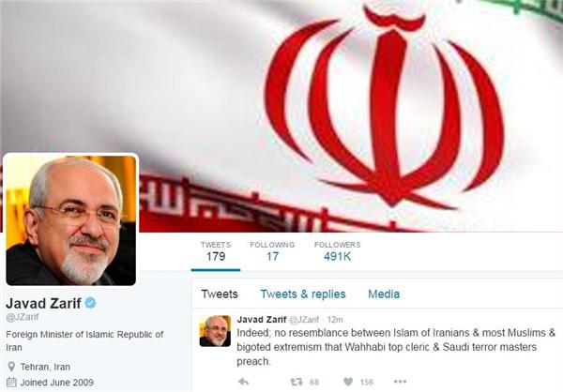The width and height of the screenshot is (563, 392).
Task: Click Javad Zarif name in the tweet header
Action: (262, 319)
